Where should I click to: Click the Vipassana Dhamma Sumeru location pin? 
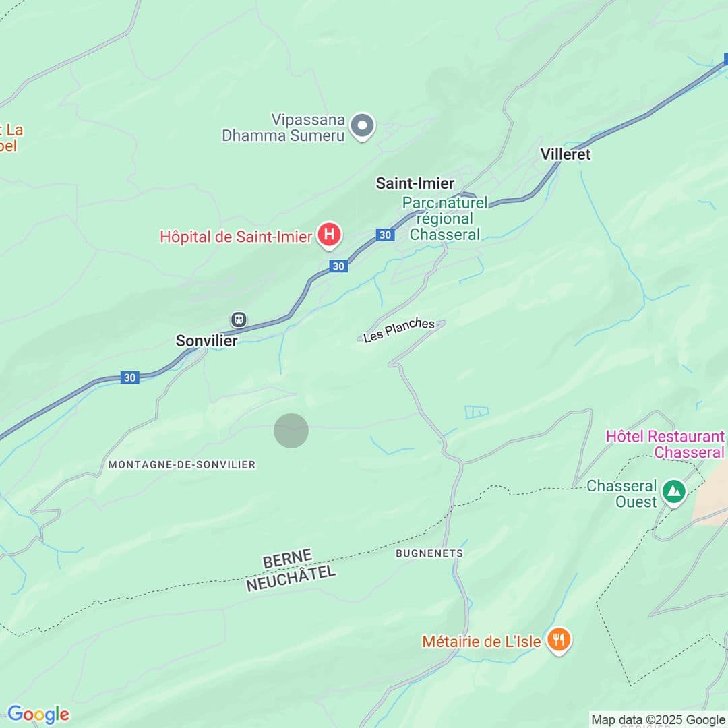[x=362, y=126]
